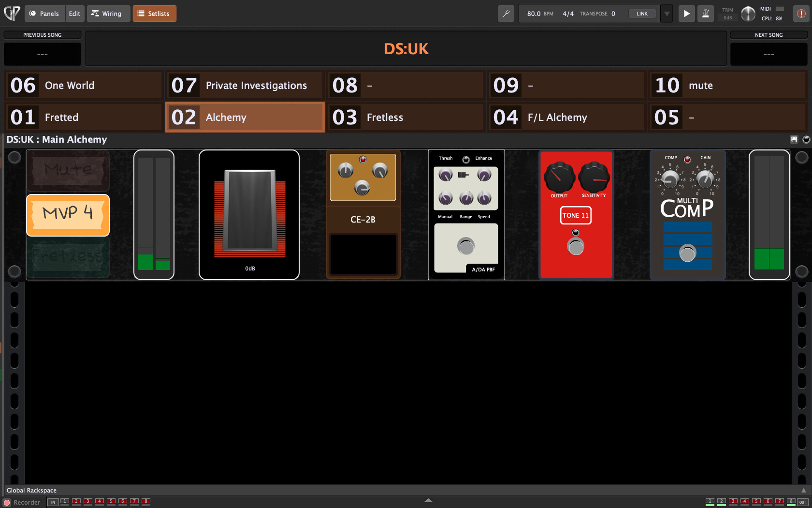The height and width of the screenshot is (508, 812).
Task: Click the output level meter
Action: point(769,214)
